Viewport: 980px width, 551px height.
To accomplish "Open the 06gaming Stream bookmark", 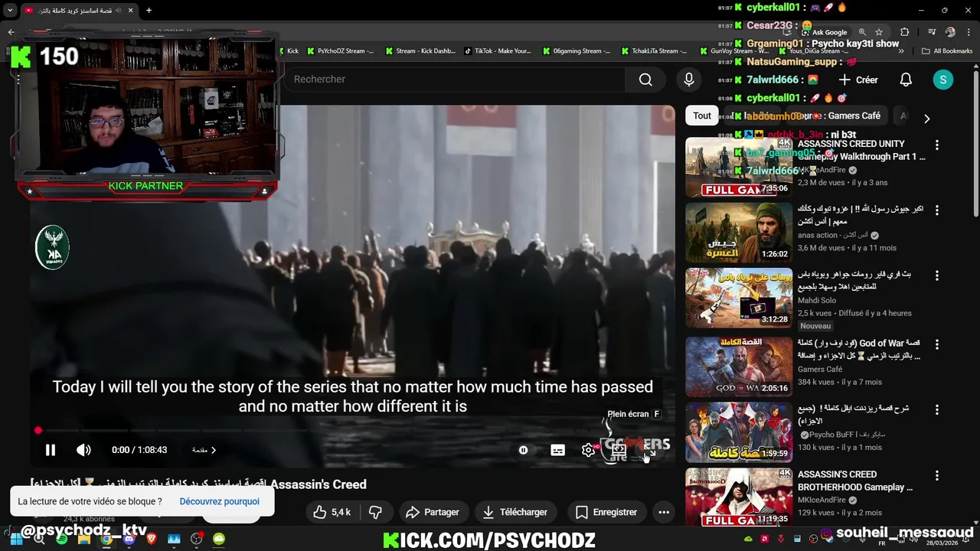I will point(577,51).
